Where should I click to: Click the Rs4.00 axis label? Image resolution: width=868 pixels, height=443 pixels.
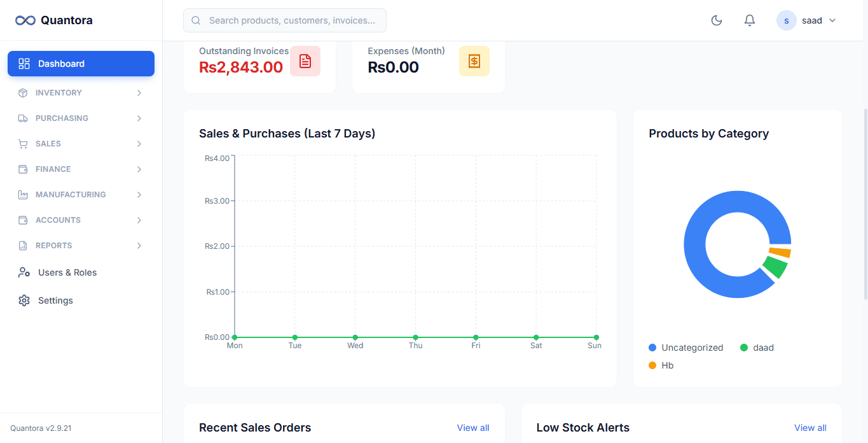[x=217, y=158]
